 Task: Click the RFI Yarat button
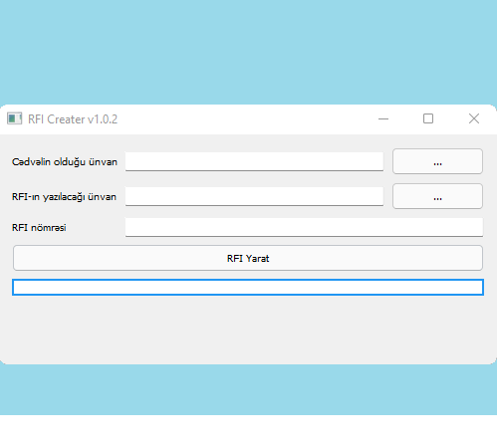point(248,258)
